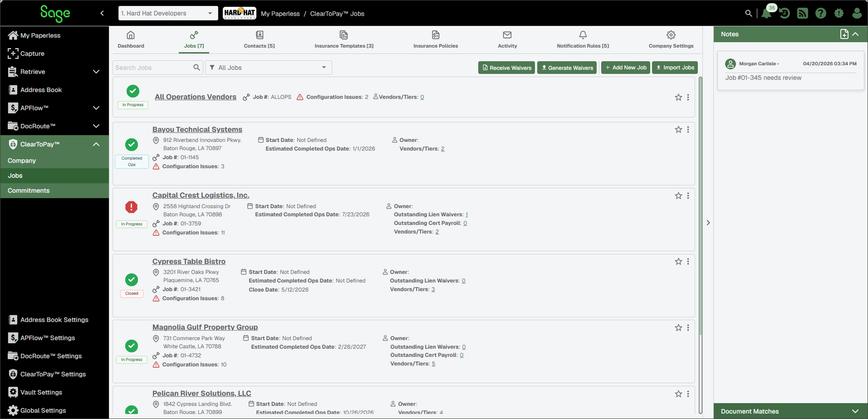Collapse the Notes panel chevron
This screenshot has width=868, height=419.
pos(856,34)
